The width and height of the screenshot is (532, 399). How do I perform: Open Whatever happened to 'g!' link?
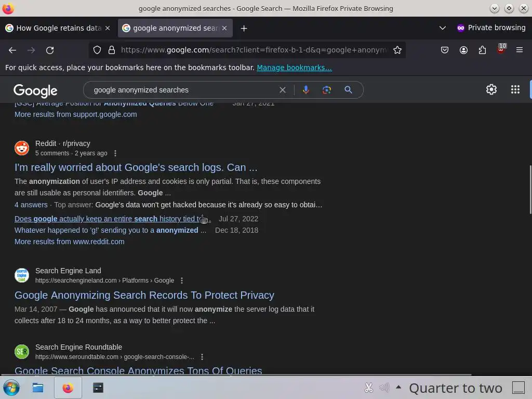tap(110, 230)
